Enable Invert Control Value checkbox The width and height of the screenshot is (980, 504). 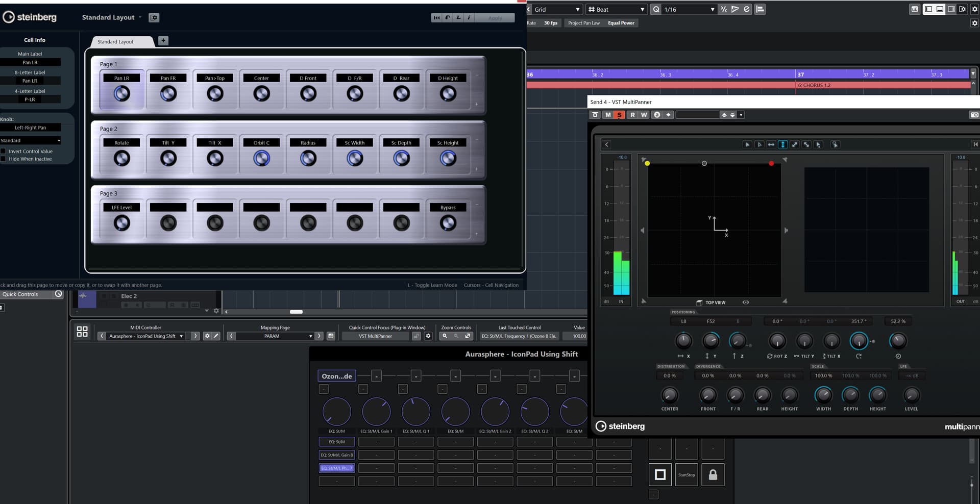coord(3,151)
